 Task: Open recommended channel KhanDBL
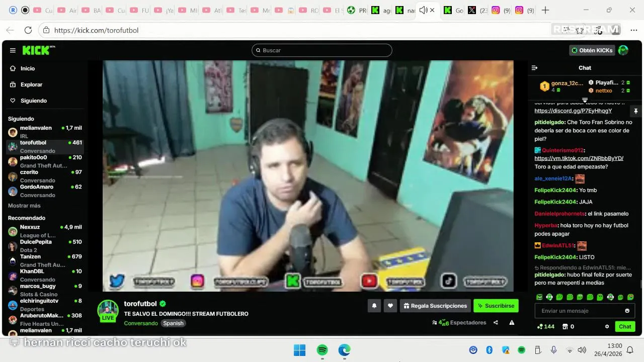coord(45,276)
